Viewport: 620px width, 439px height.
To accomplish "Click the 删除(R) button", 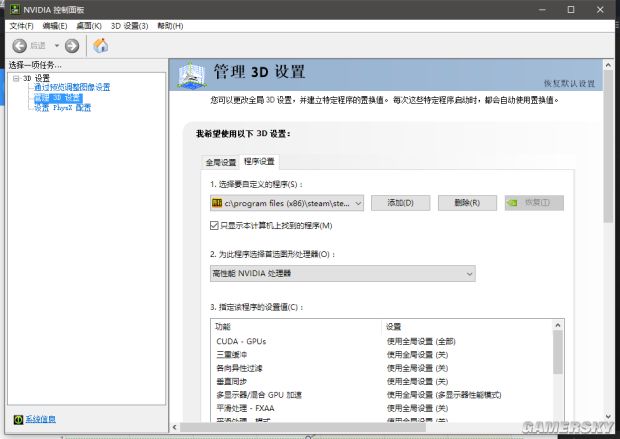I will click(467, 203).
